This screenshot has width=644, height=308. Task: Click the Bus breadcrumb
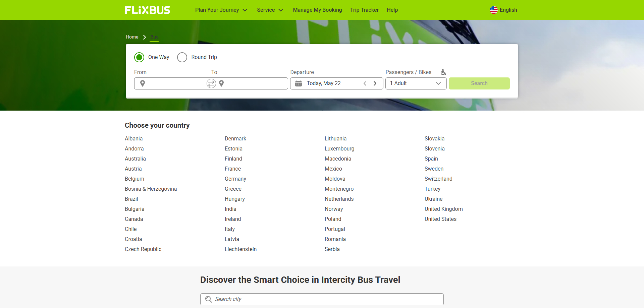coord(154,37)
